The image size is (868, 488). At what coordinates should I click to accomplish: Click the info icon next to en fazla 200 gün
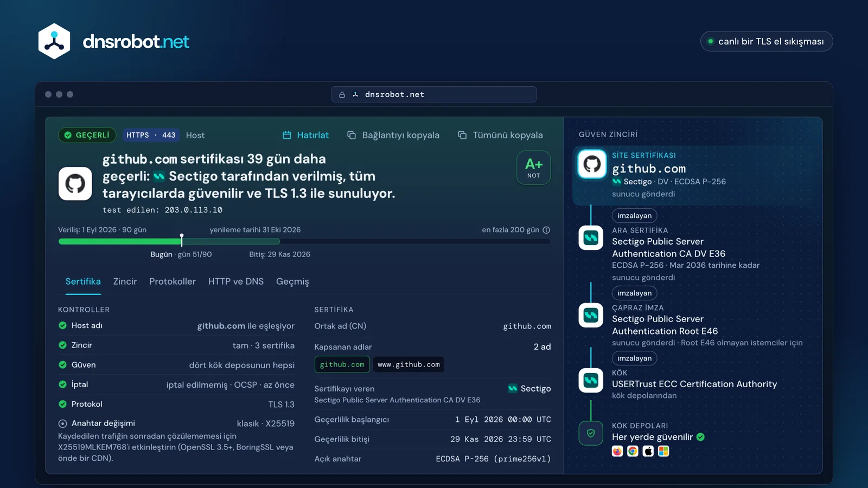546,230
